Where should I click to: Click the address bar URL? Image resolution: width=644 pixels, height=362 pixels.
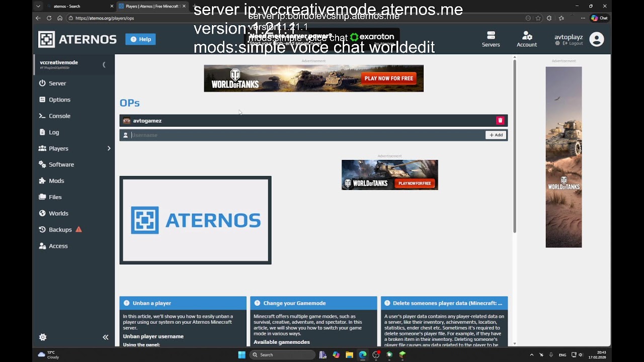(x=105, y=18)
